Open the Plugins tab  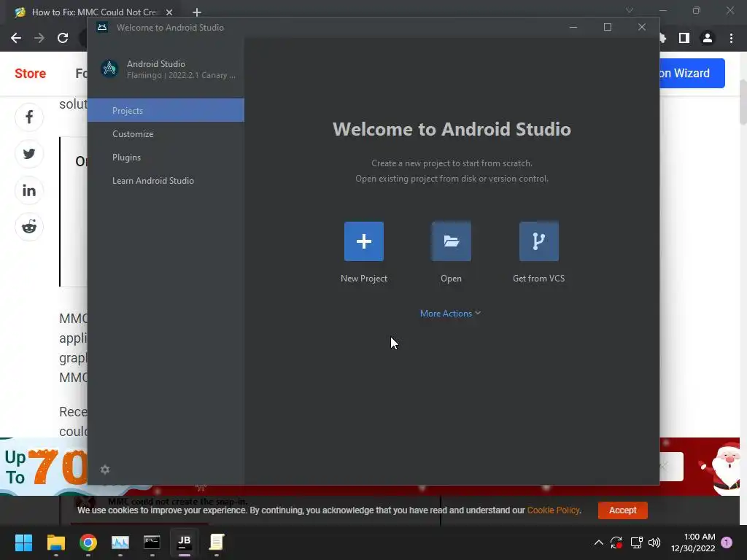click(x=166, y=157)
